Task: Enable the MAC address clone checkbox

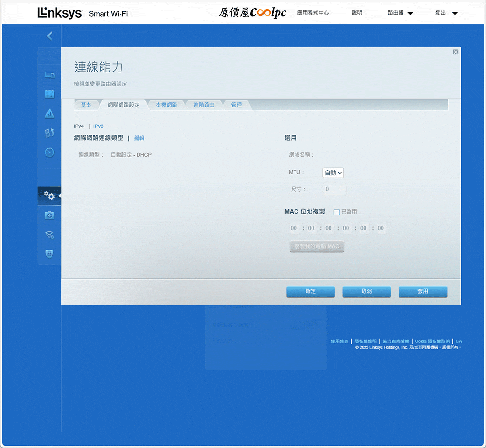Action: (x=337, y=212)
